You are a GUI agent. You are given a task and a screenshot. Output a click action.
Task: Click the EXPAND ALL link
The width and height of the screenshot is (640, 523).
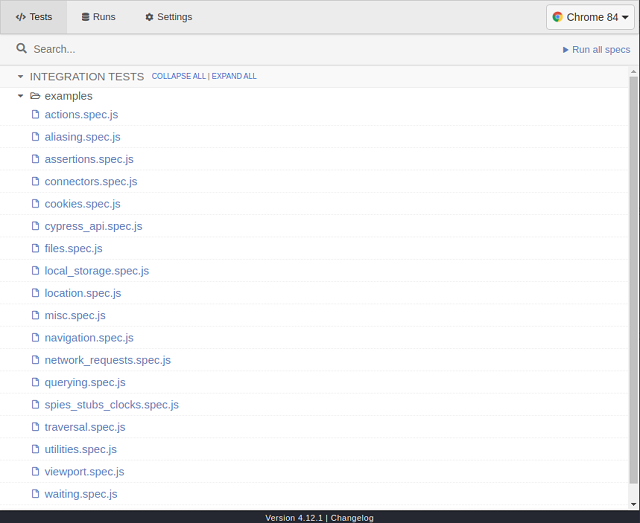coord(234,76)
